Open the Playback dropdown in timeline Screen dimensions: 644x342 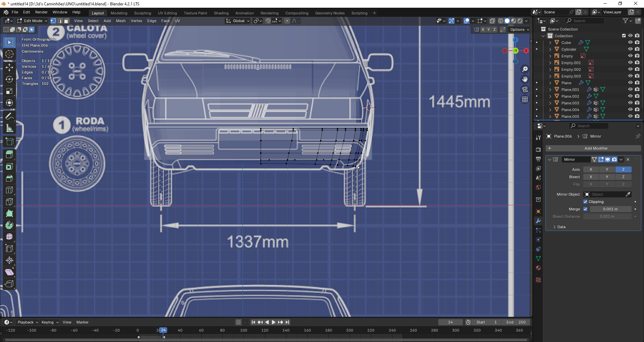tap(28, 322)
